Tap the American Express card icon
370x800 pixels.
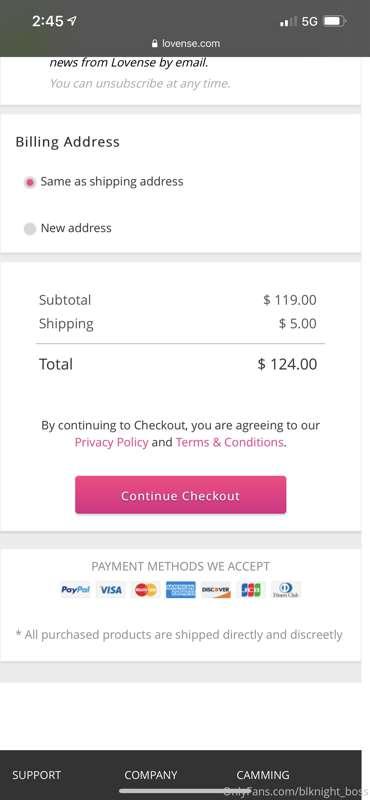pyautogui.click(x=181, y=590)
